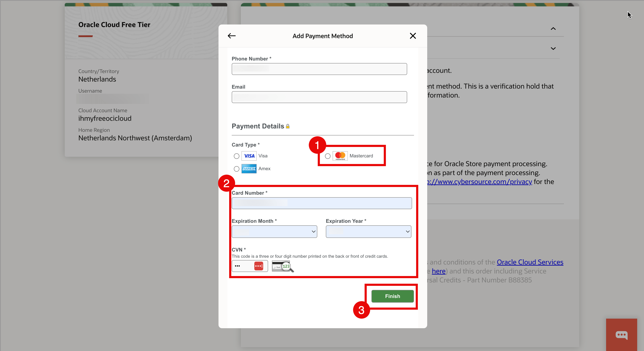Click the CVN card help image
The height and width of the screenshot is (351, 644).
(283, 266)
